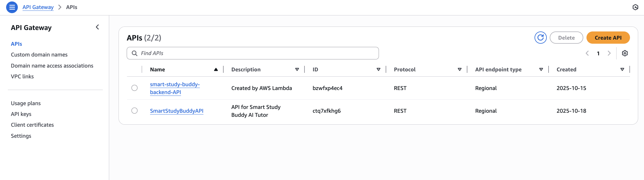Sort by the Protocol column arrow
The image size is (644, 180).
coord(460,69)
